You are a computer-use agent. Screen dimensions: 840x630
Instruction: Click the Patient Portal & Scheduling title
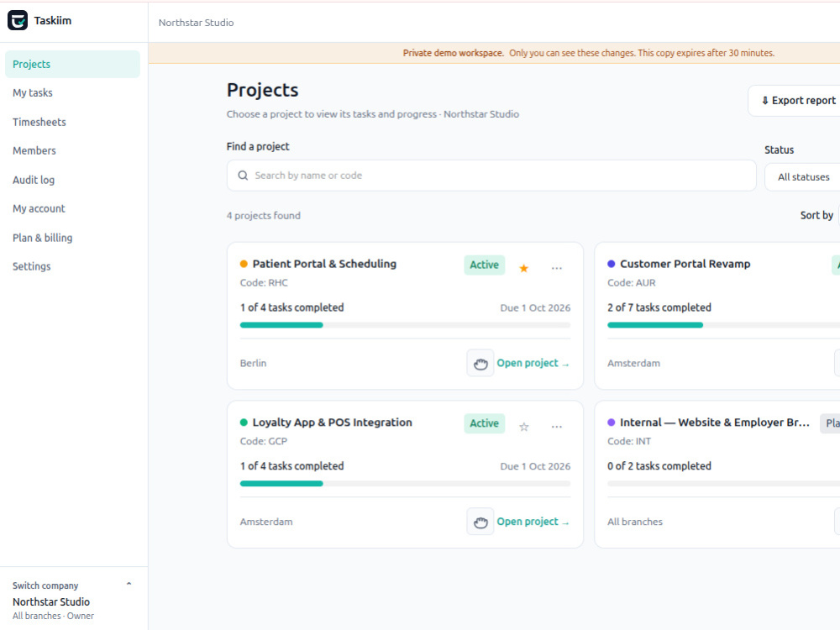[x=324, y=264]
